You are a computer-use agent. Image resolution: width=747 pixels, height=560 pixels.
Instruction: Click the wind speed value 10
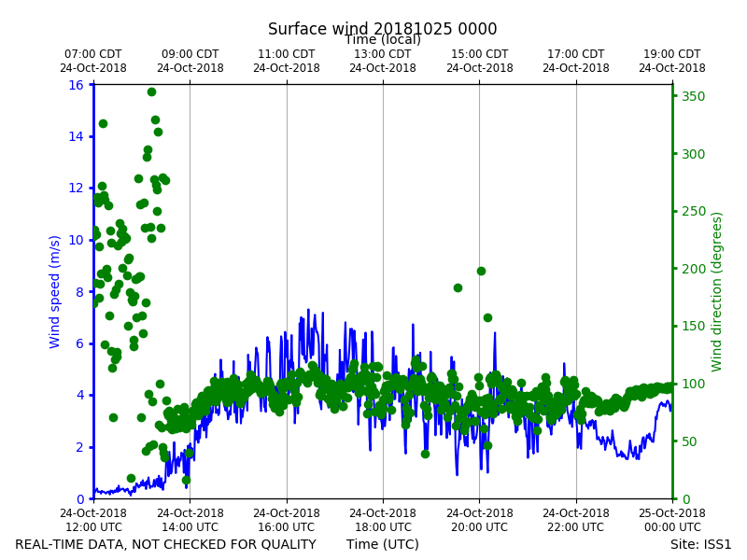click(x=77, y=240)
